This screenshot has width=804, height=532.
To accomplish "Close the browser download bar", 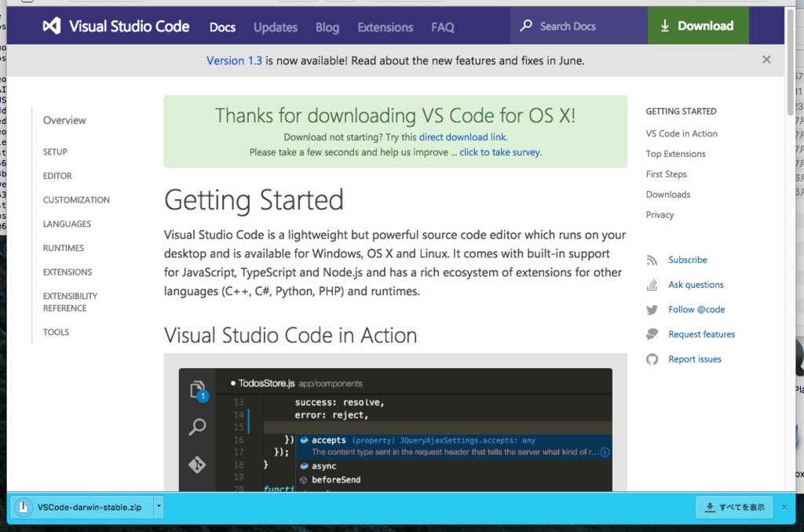I will pyautogui.click(x=784, y=508).
